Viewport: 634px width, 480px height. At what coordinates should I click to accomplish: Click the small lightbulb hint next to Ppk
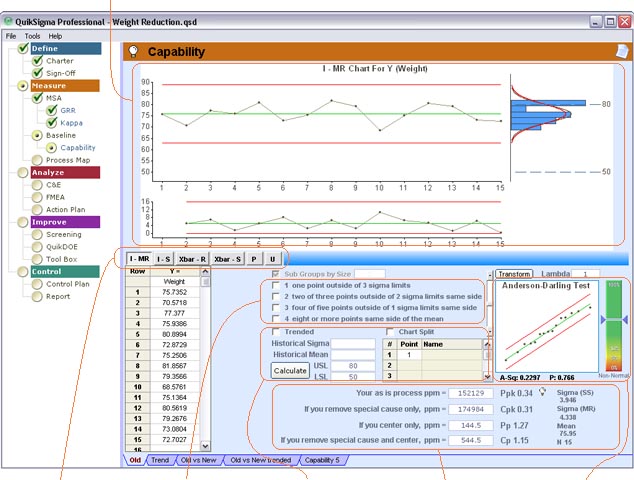pos(543,392)
